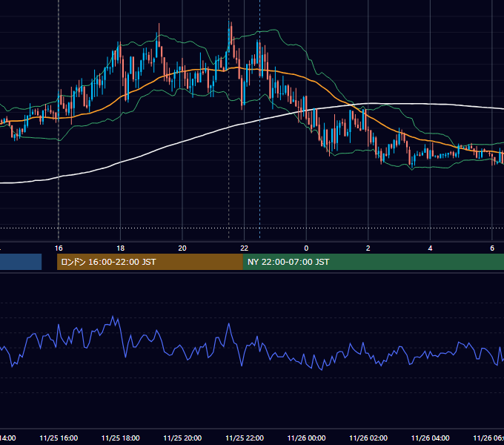Click the 11/26 02:00 date label
Screen dimensions: 504x445
tap(368, 438)
